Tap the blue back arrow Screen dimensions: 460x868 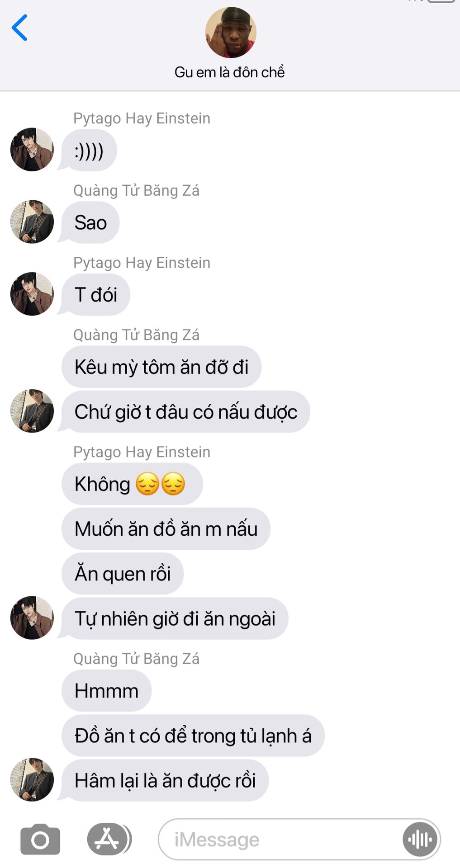[x=19, y=28]
